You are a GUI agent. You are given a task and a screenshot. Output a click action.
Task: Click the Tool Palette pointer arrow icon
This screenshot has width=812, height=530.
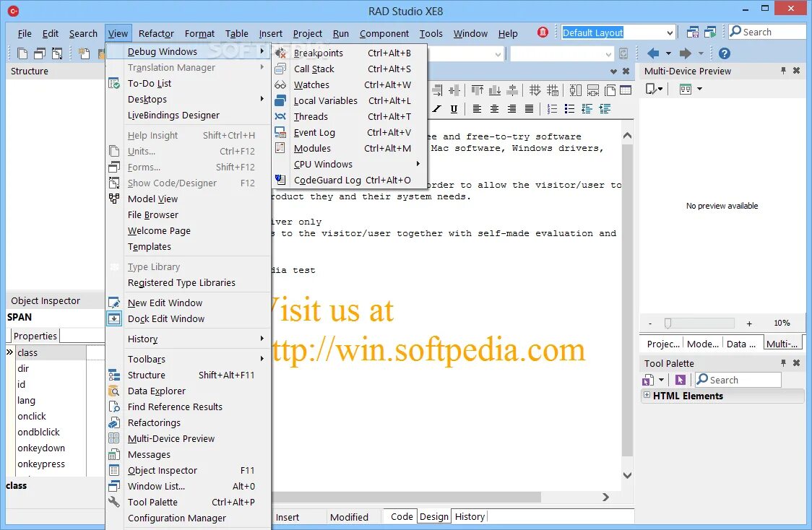(680, 380)
